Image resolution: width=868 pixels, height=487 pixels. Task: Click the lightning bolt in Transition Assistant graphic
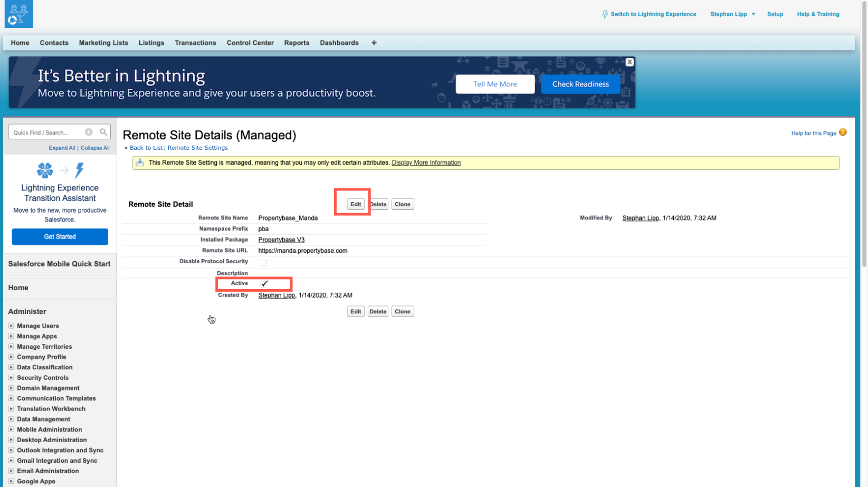[80, 170]
